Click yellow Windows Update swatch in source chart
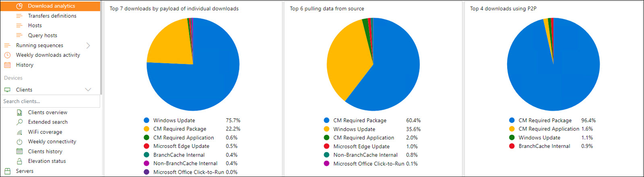 [x=326, y=129]
